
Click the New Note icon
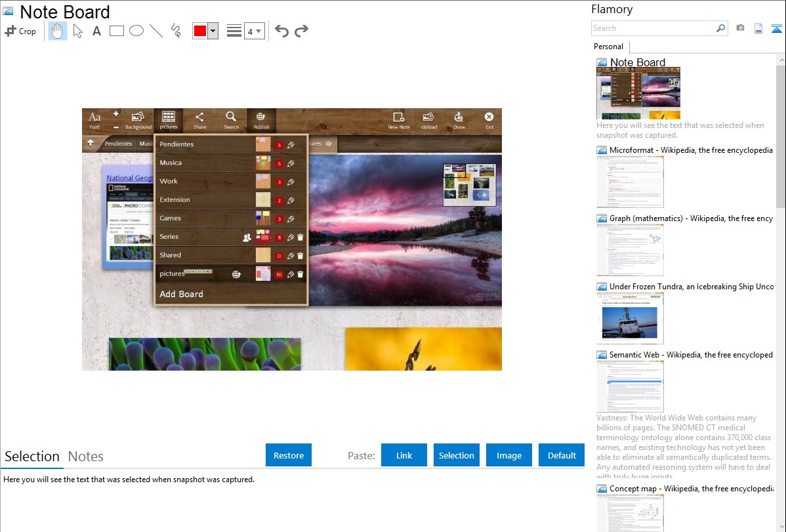(x=398, y=120)
